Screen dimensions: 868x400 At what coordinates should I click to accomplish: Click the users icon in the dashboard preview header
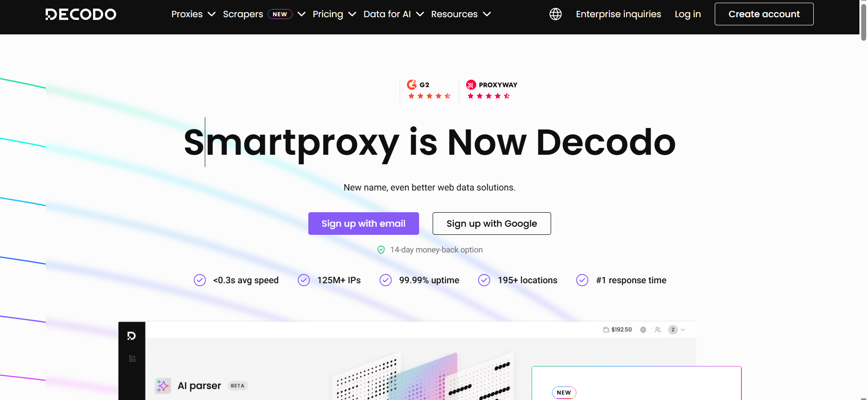658,330
